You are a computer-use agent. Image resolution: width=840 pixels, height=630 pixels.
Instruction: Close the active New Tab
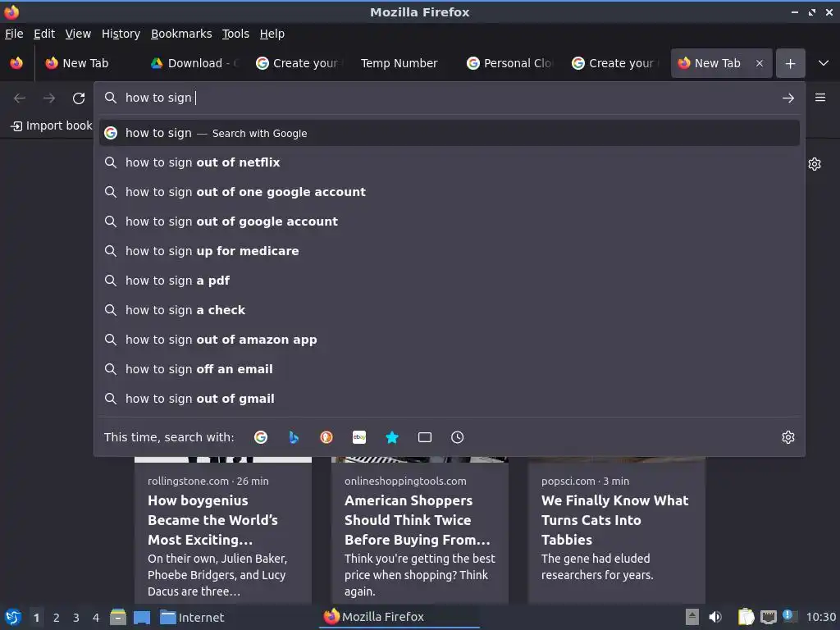coord(760,63)
